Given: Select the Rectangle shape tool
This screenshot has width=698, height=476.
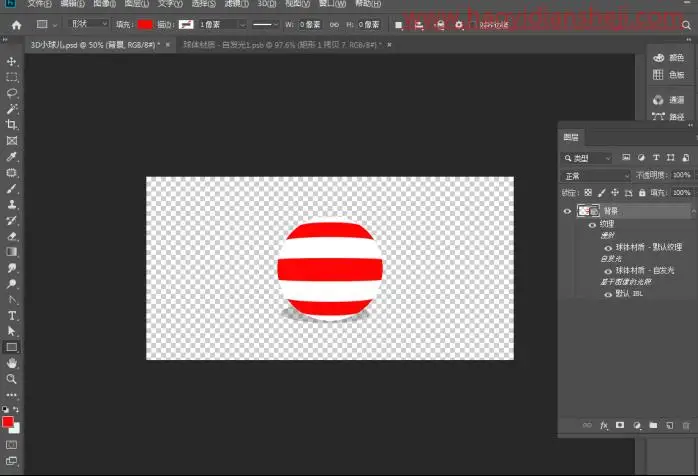Looking at the screenshot, I should click(12, 347).
